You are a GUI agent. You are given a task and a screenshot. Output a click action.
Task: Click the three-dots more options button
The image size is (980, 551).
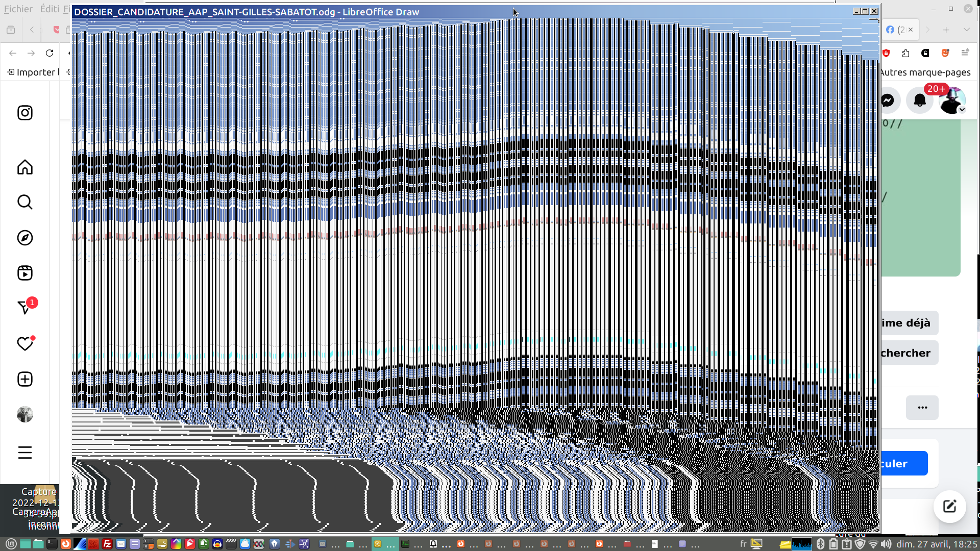[x=922, y=407]
